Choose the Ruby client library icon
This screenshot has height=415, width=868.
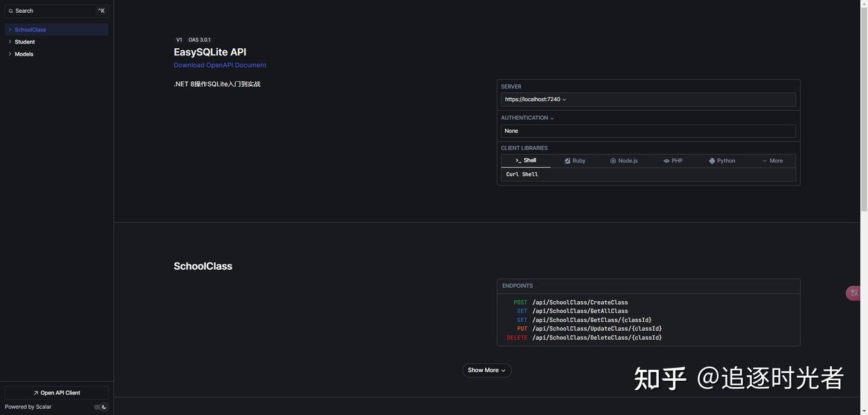(567, 161)
